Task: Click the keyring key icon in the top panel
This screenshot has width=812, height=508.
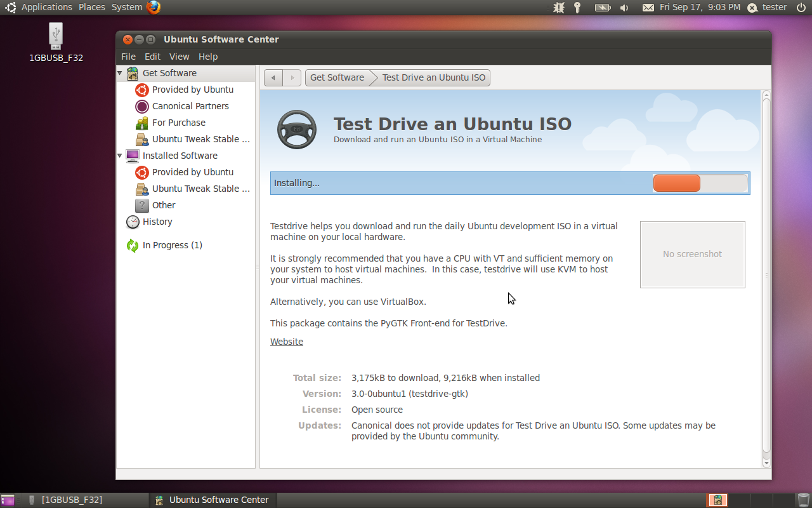Action: coord(577,8)
